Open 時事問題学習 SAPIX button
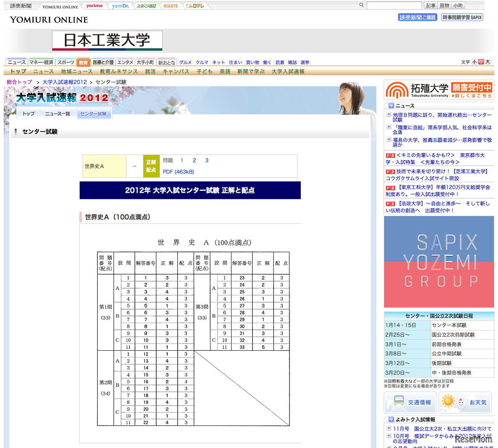The width and height of the screenshot is (498, 448). tap(462, 17)
